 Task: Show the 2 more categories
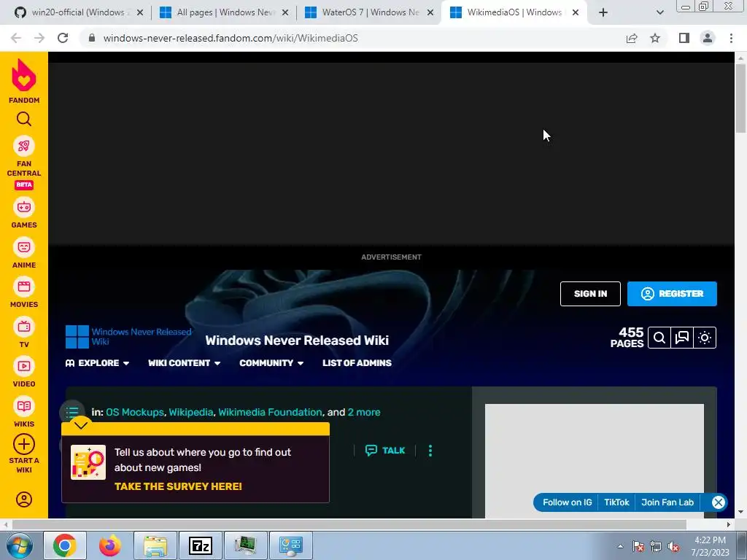pyautogui.click(x=364, y=413)
